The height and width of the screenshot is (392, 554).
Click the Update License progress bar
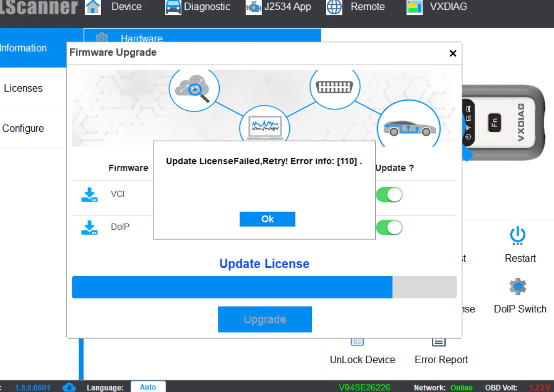(264, 287)
